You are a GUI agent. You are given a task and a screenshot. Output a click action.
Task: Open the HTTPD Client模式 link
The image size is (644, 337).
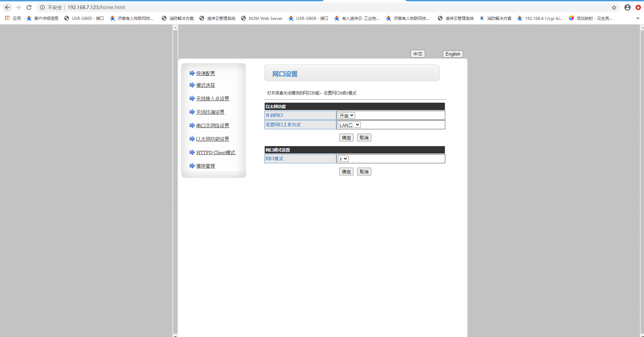216,153
